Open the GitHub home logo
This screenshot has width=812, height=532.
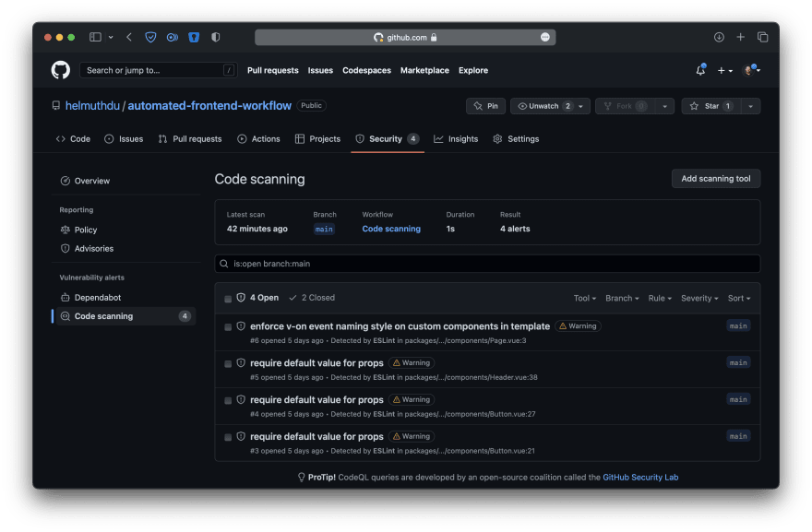[61, 70]
